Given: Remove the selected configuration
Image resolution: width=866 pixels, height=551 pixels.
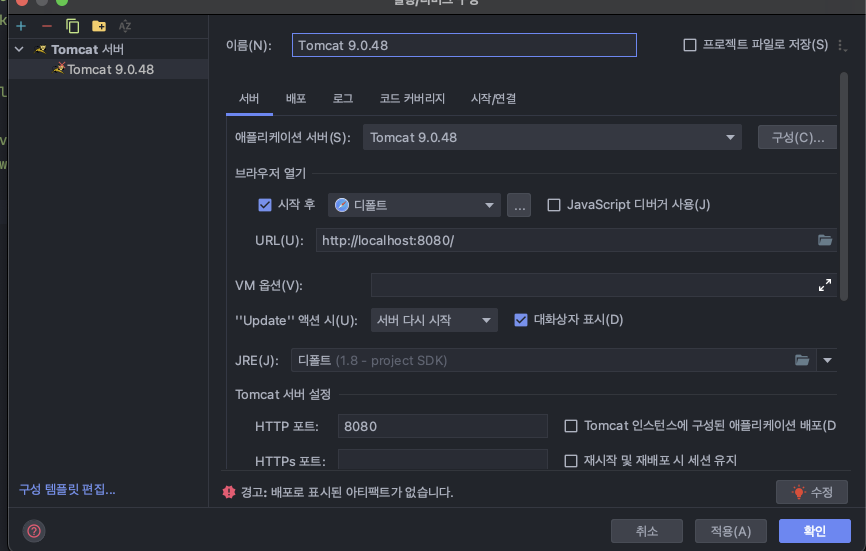Looking at the screenshot, I should click(46, 26).
